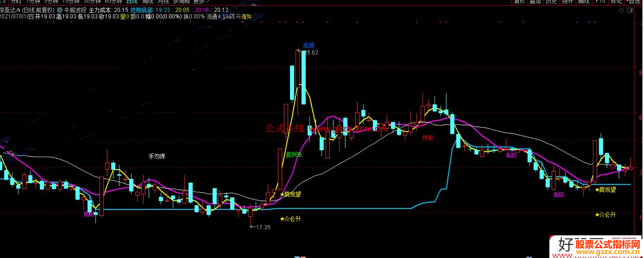Viewport: 644px width, 258px height.
Task: Switch to 5分钟 period tab
Action: (51, 2)
